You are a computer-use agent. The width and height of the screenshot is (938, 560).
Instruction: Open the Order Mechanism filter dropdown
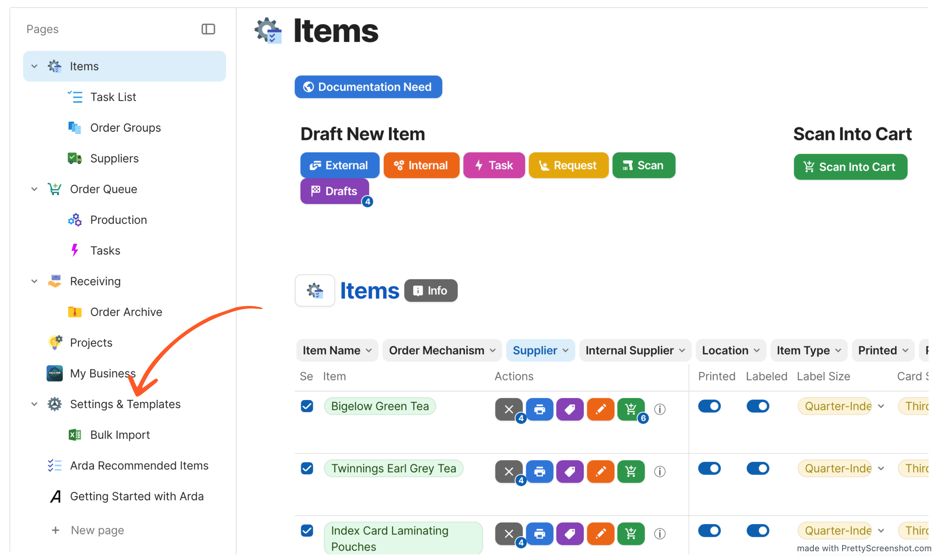(442, 350)
